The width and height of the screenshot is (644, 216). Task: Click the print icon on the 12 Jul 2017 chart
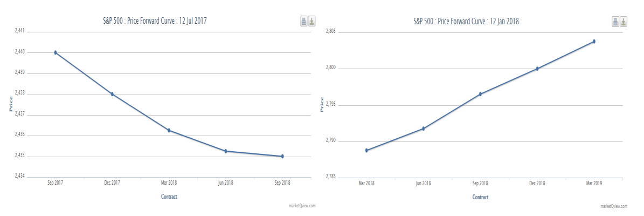tap(304, 22)
